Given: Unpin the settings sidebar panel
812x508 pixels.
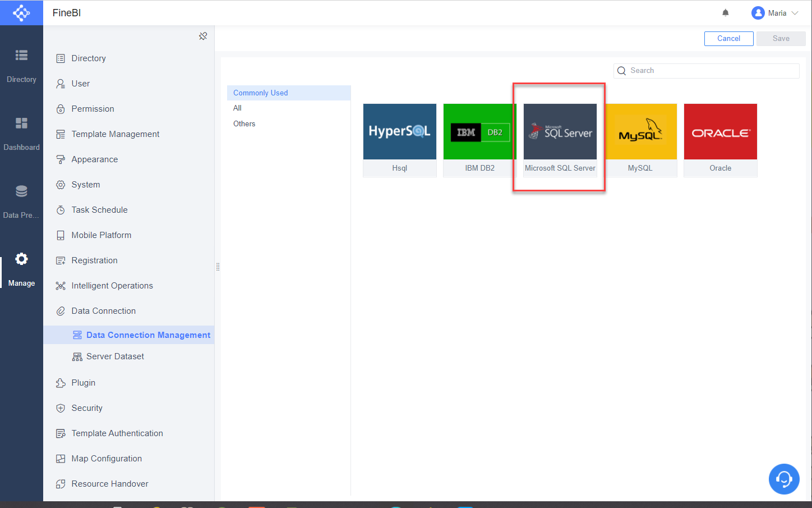Looking at the screenshot, I should (x=202, y=35).
